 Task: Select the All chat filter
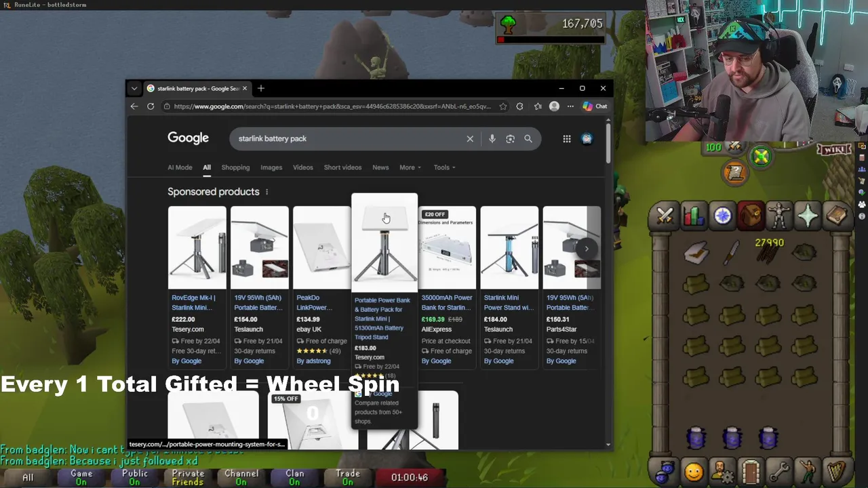coord(28,477)
